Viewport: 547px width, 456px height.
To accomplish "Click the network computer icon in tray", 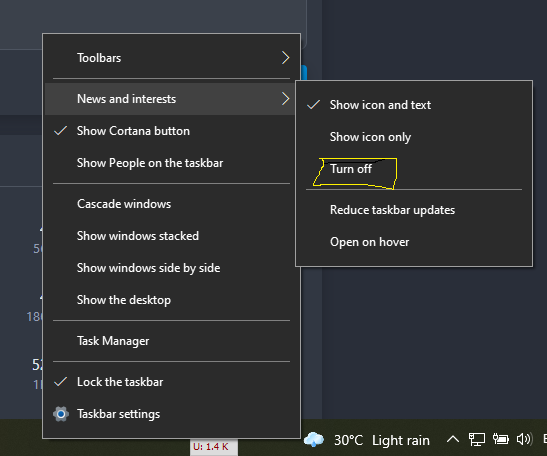I will tap(477, 439).
